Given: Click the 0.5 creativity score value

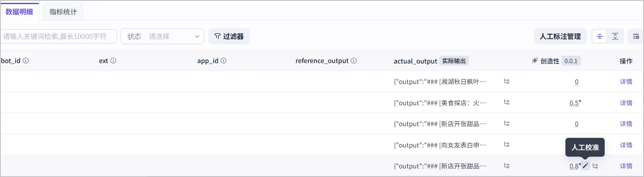Looking at the screenshot, I should pos(574,103).
